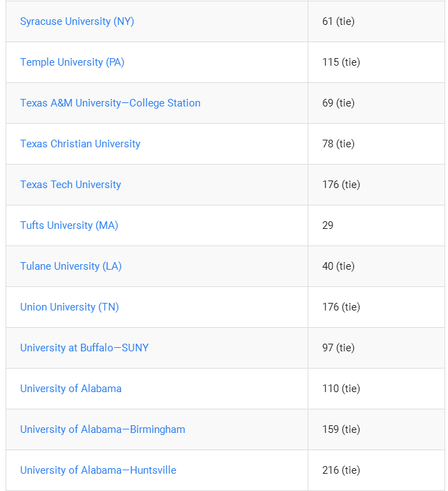The image size is (448, 491).
Task: Click the Temple University (PA) link
Action: (73, 62)
